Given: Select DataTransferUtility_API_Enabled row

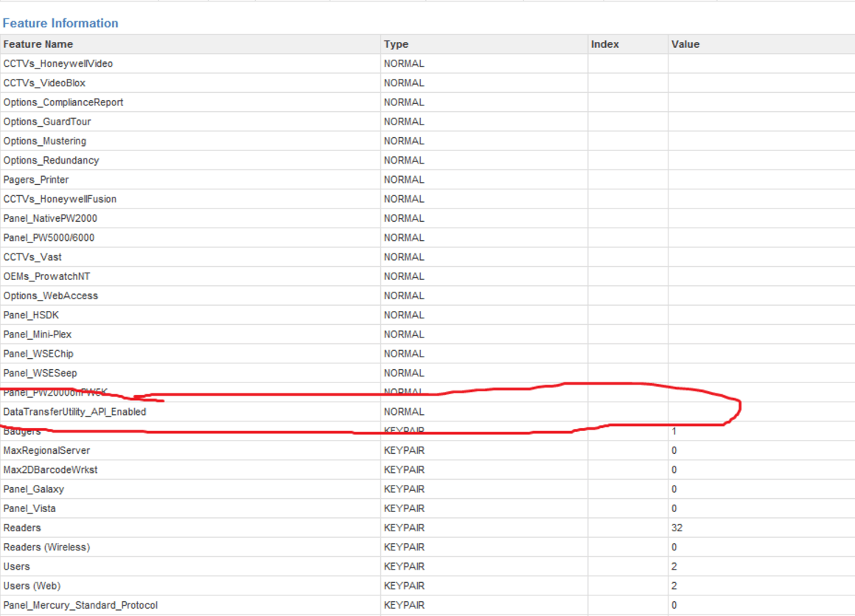Looking at the screenshot, I should [x=75, y=412].
